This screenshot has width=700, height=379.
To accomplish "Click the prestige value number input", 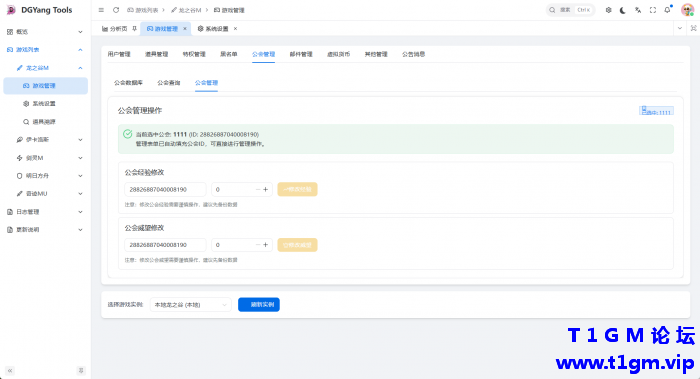I will pyautogui.click(x=234, y=245).
